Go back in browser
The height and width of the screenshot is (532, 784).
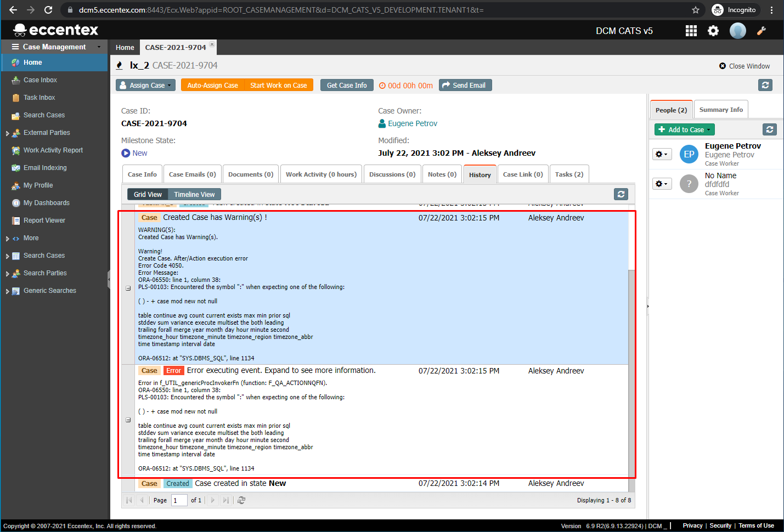[x=13, y=10]
